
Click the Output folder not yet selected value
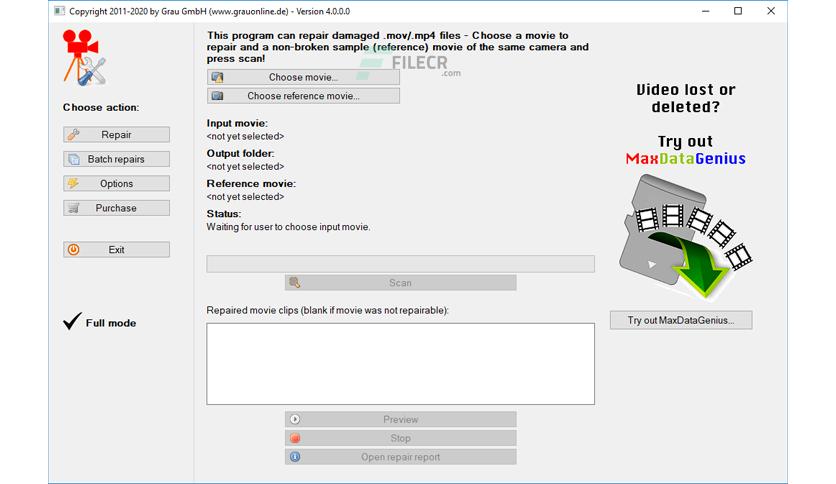coord(245,167)
